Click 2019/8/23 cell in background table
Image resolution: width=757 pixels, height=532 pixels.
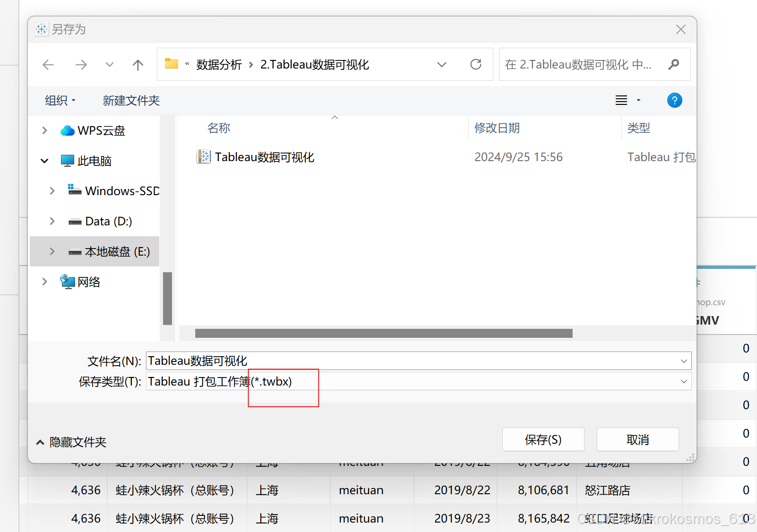point(463,519)
